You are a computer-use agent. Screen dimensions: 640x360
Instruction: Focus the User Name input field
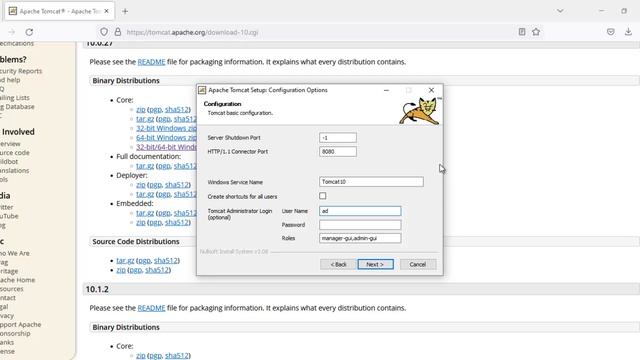click(360, 211)
